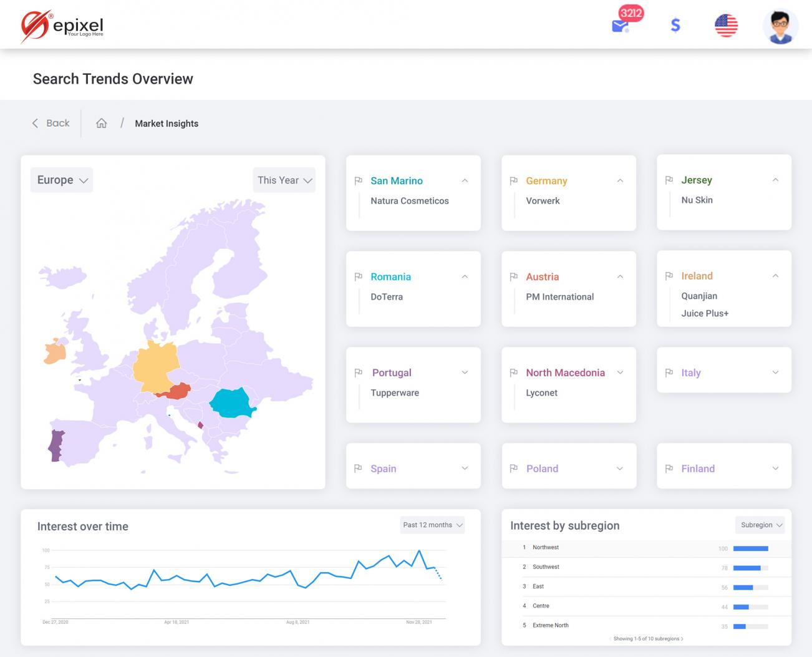The width and height of the screenshot is (812, 657).
Task: Click the Northwest subregion row
Action: point(646,548)
